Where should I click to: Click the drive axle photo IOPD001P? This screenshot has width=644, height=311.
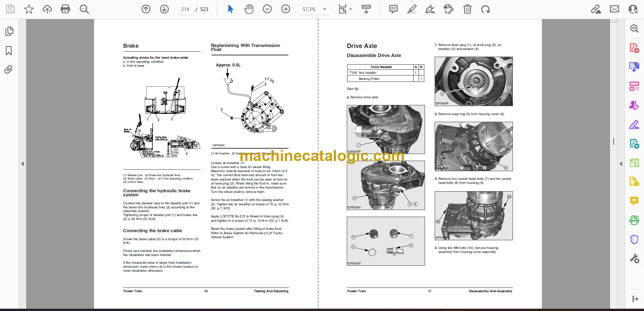(x=386, y=129)
